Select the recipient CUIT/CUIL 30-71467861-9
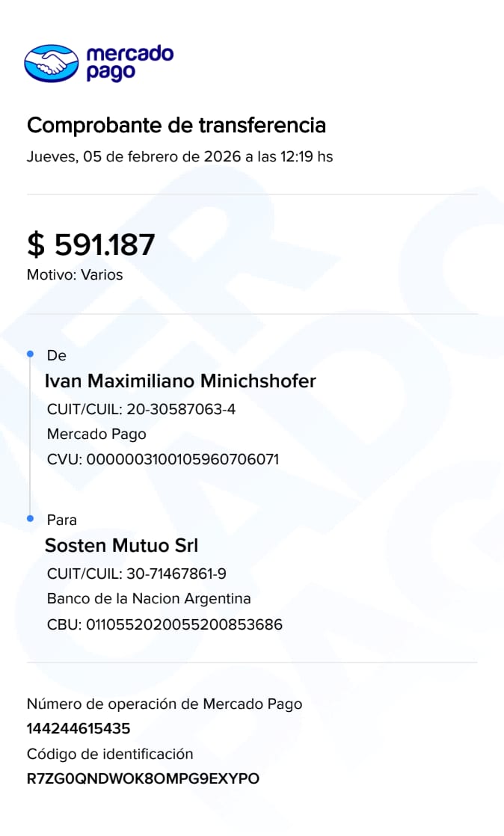The width and height of the screenshot is (504, 836). point(137,574)
